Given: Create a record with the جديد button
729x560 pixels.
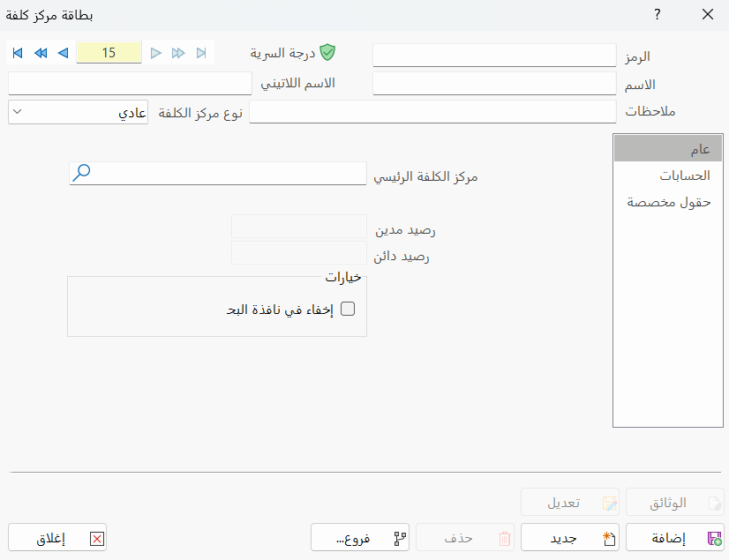Looking at the screenshot, I should [569, 537].
